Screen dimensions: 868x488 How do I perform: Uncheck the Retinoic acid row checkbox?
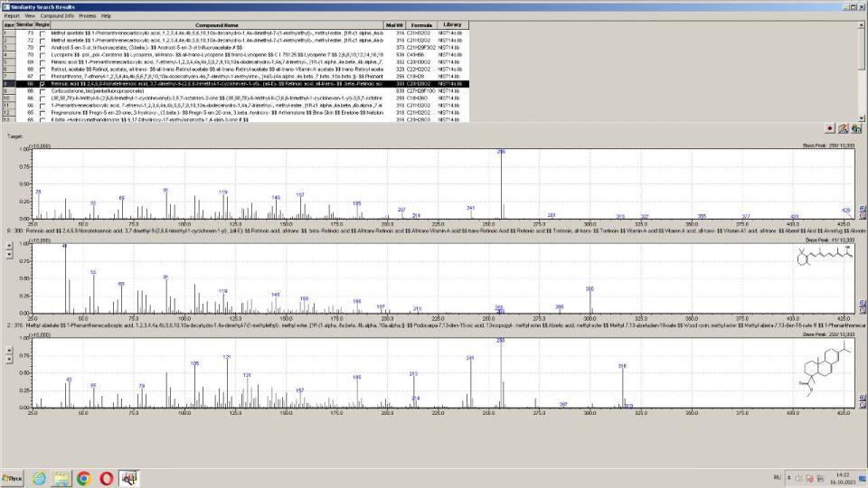tap(42, 84)
